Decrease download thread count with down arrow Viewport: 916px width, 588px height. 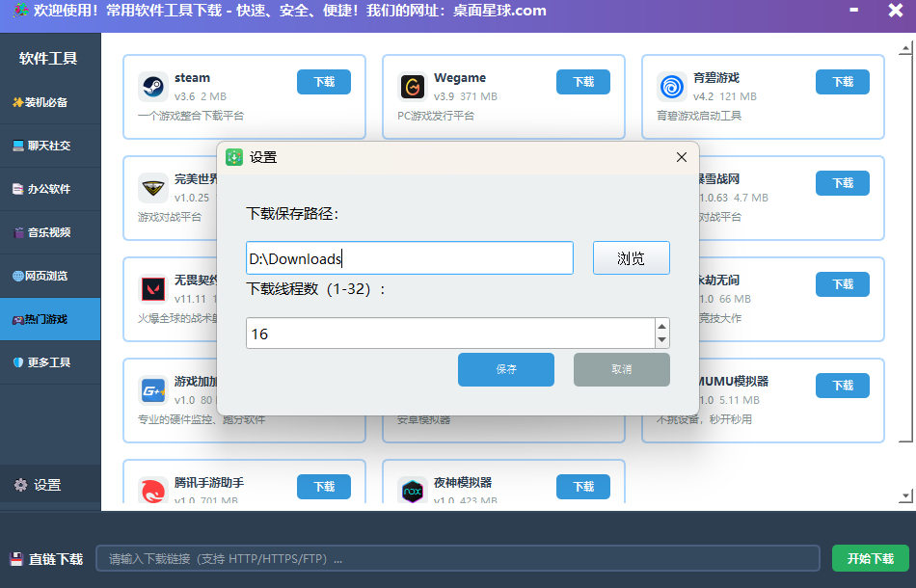(x=661, y=340)
